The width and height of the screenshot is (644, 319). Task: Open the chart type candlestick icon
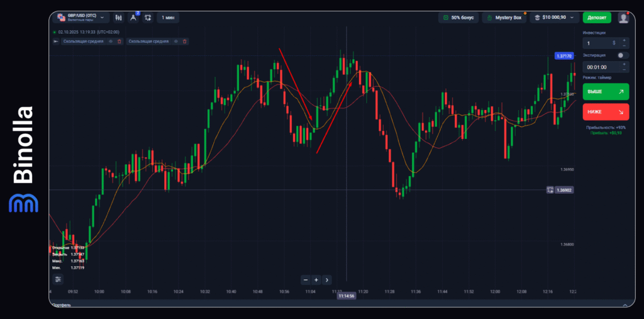[x=118, y=18]
